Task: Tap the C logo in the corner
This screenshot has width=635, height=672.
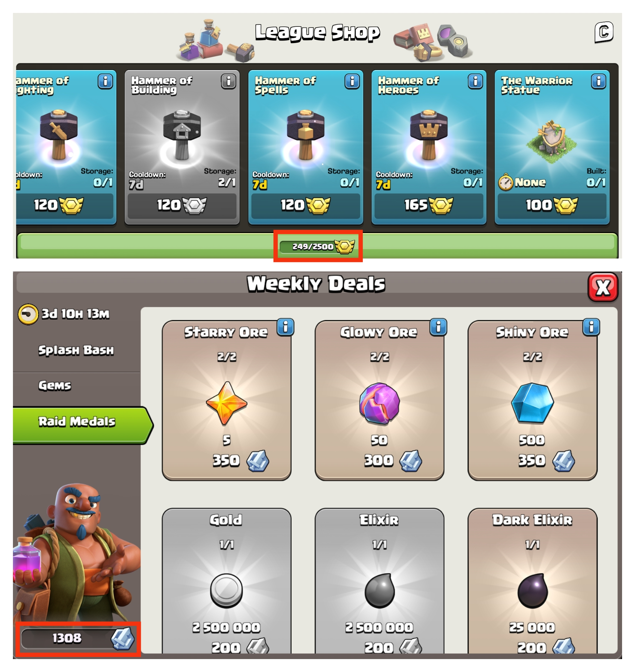Action: [x=604, y=32]
